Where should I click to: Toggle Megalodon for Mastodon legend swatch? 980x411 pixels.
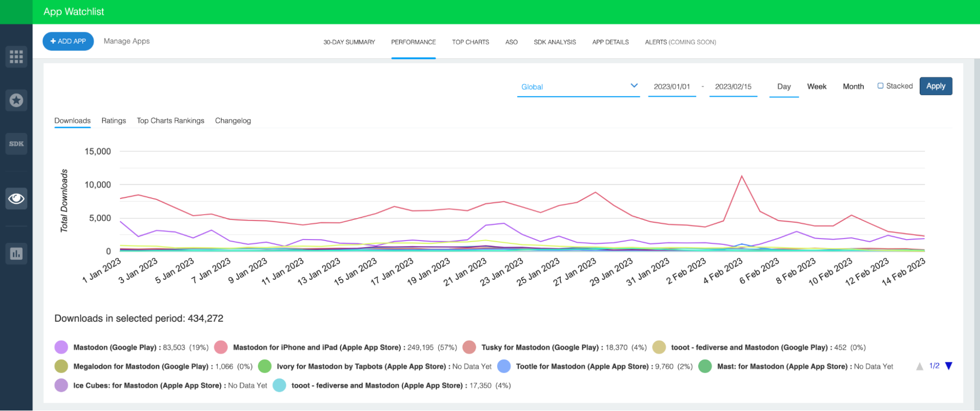click(61, 366)
